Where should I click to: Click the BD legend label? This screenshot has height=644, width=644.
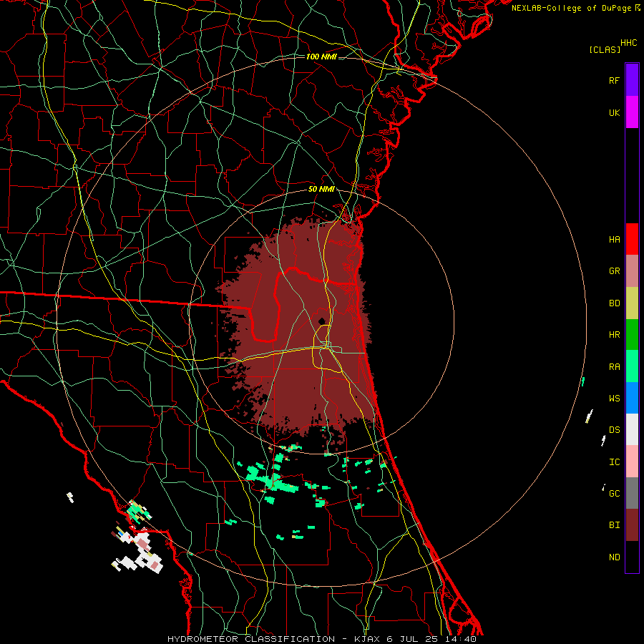(614, 303)
